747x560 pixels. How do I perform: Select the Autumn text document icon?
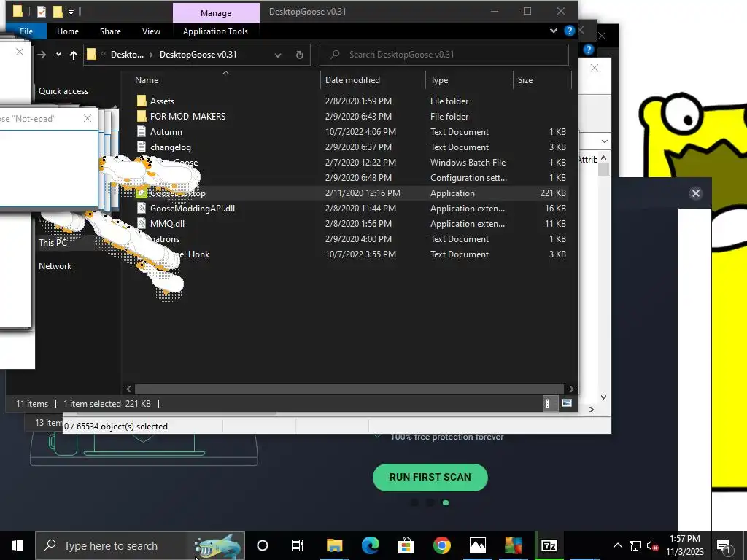point(142,132)
